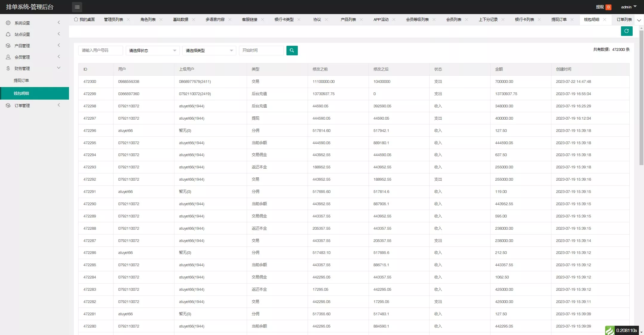Screen dimensions: 644x335
Task: Click the green refresh icon button
Action: point(626,31)
